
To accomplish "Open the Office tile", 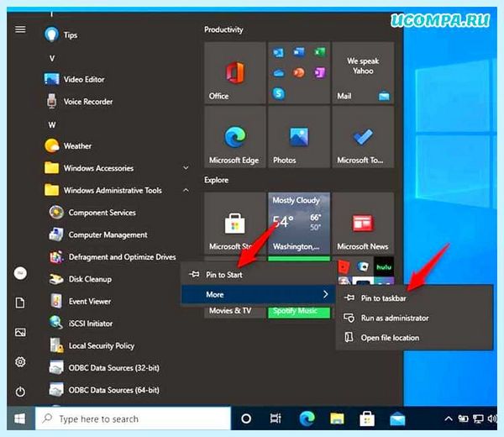I will 235,72.
